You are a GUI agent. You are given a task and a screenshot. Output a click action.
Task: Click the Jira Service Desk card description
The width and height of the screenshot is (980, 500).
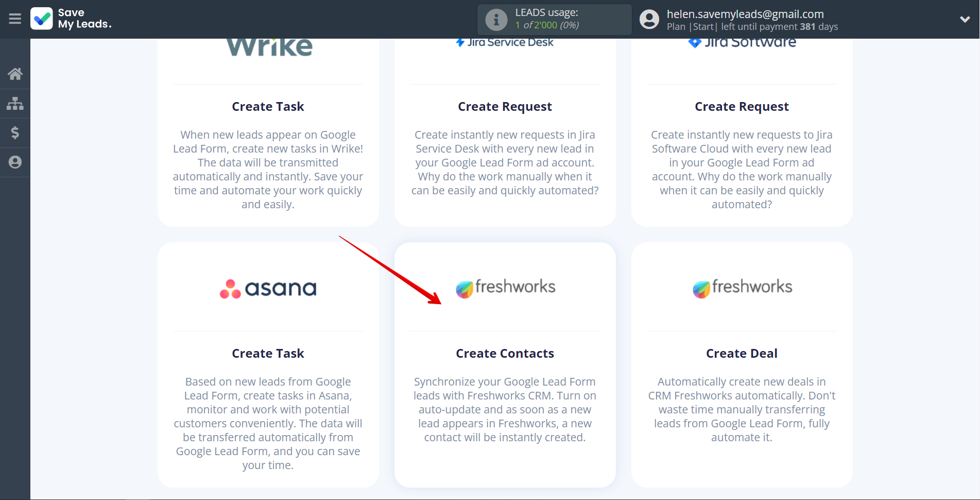[505, 163]
